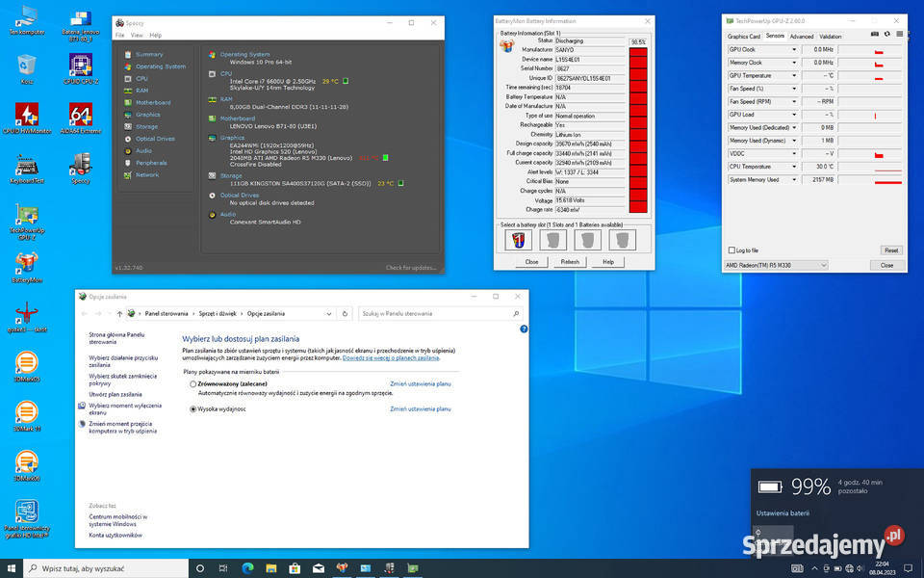Screen dimensions: 924x578
Task: Open Zmień ustawienia planu for Zrównoważony
Action: [x=421, y=384]
